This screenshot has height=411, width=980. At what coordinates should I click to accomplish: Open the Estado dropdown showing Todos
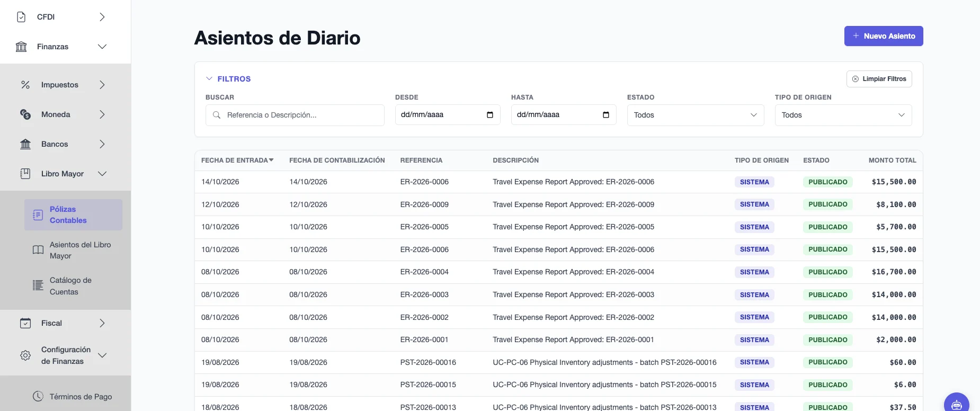pyautogui.click(x=696, y=115)
